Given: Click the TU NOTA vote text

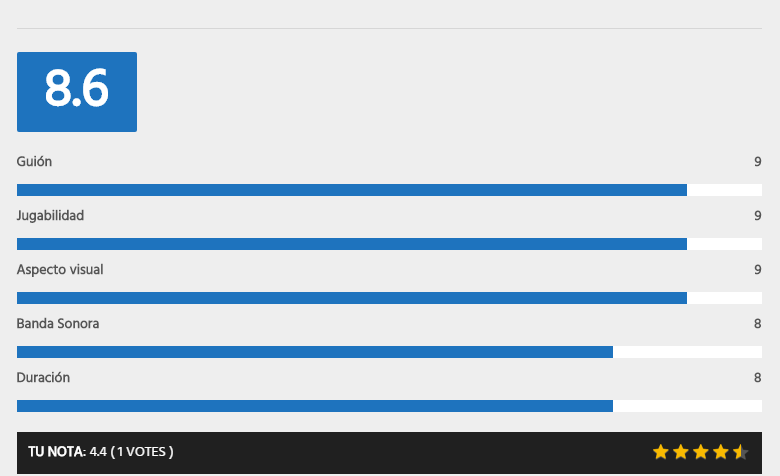Looking at the screenshot, I should (x=101, y=452).
